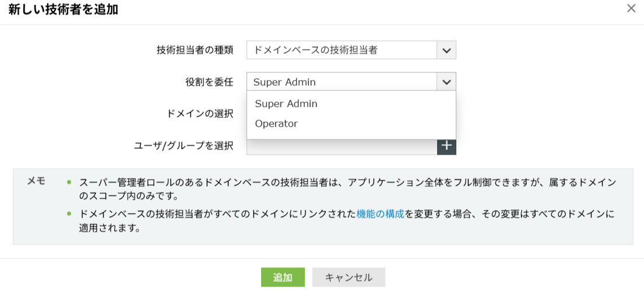This screenshot has height=293, width=644.
Task: Click the メモ heading
Action: tap(36, 182)
